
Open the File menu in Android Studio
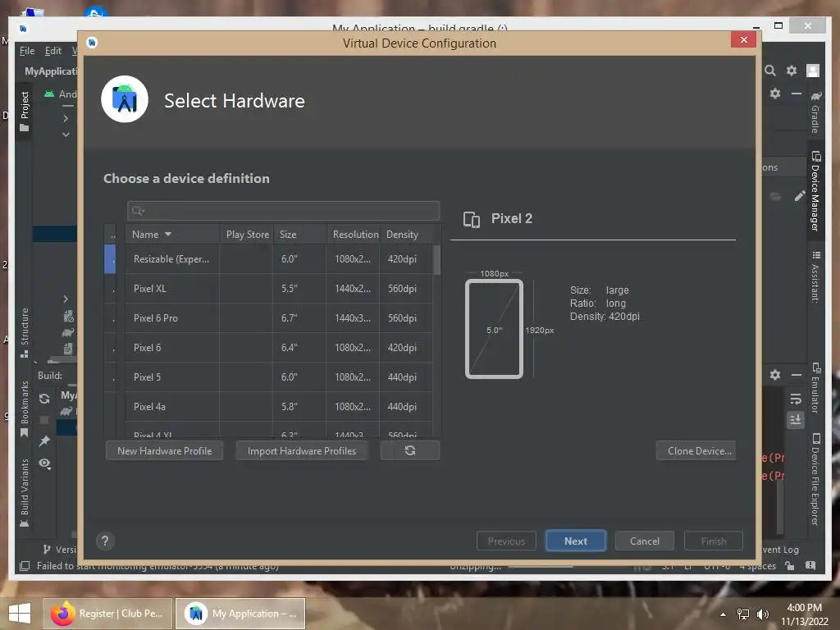[x=27, y=50]
